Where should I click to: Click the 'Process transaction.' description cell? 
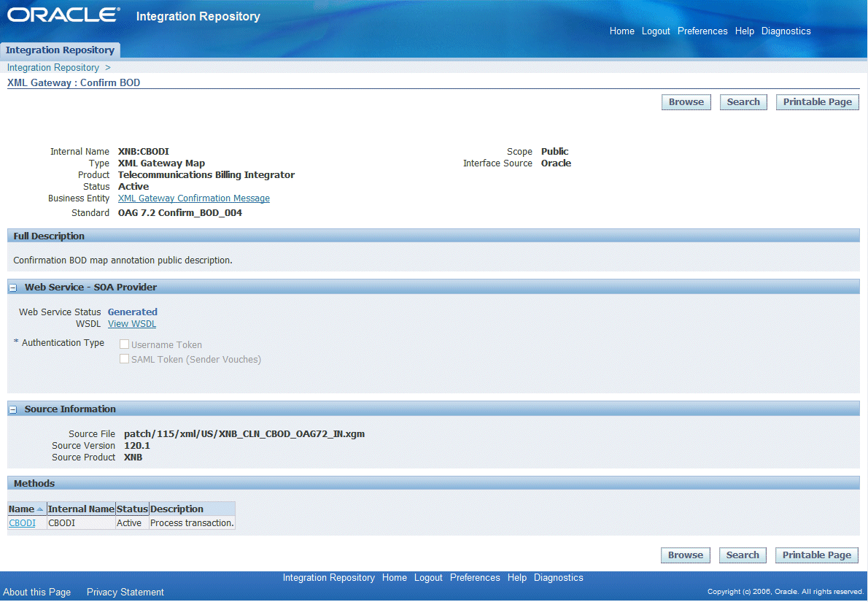pyautogui.click(x=192, y=522)
